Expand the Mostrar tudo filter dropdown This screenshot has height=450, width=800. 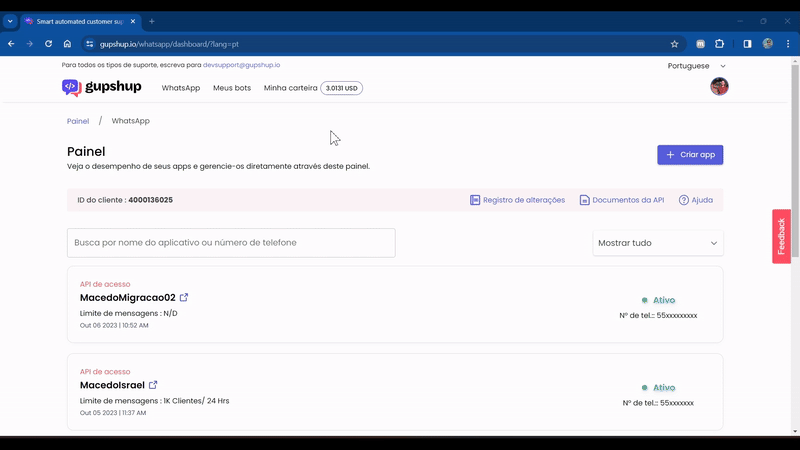tap(658, 243)
